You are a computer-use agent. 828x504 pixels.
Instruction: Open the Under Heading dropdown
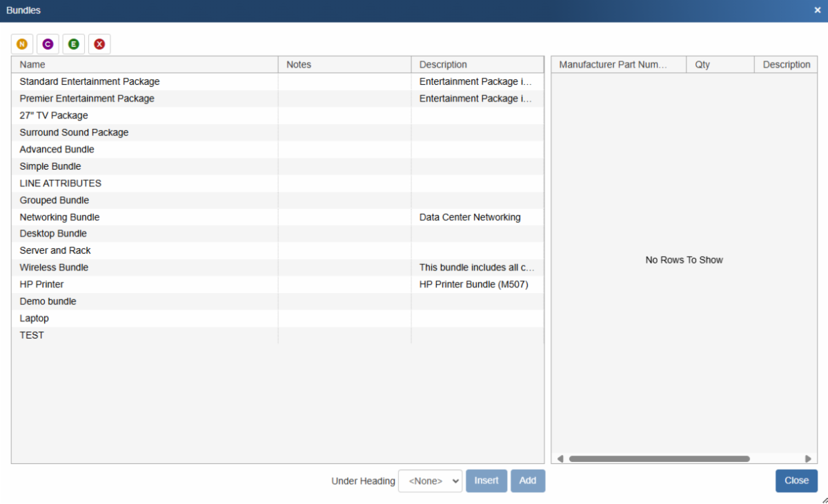430,481
